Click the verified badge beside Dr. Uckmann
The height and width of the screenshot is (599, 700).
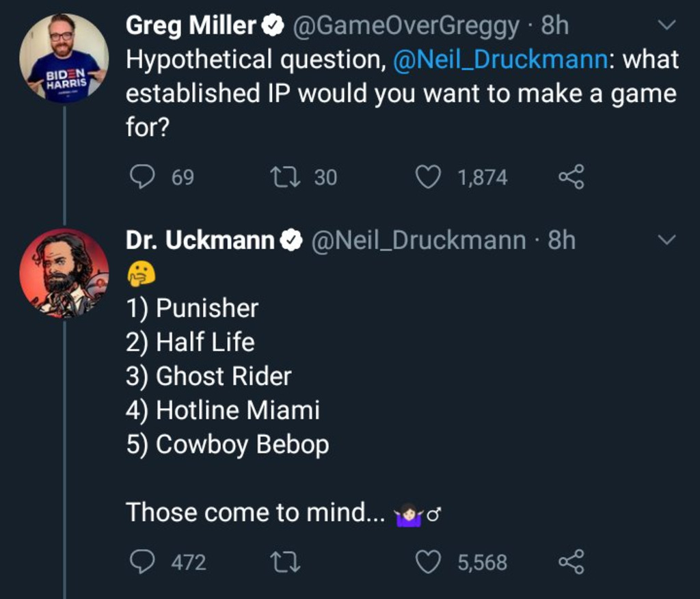[x=292, y=241]
